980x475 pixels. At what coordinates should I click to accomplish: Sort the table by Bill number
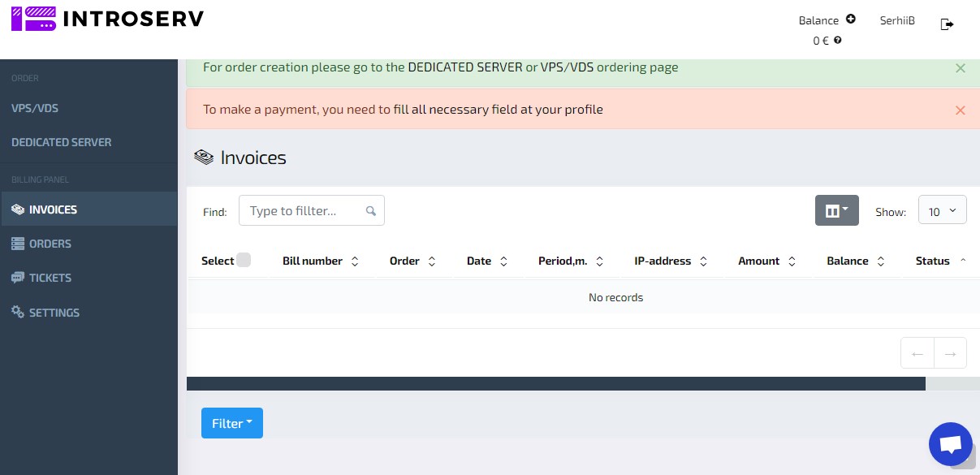[x=320, y=261]
